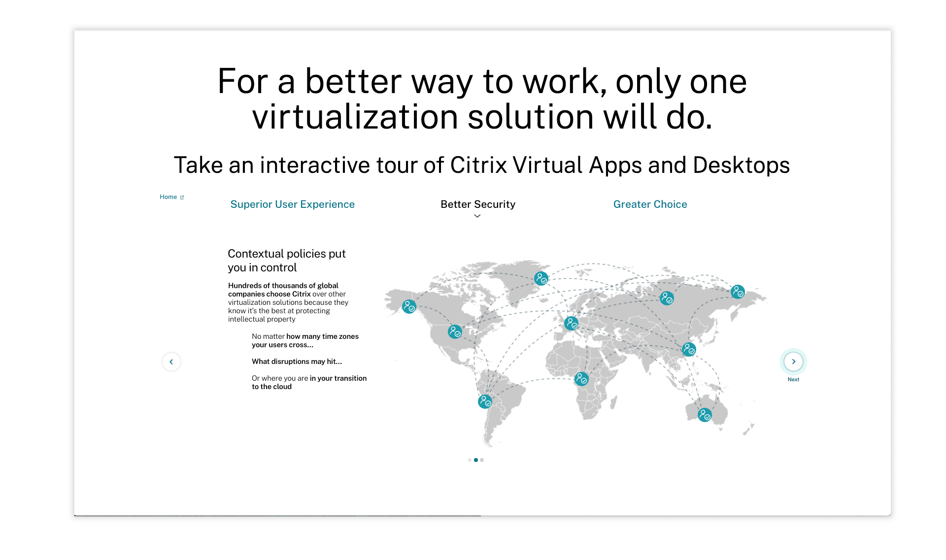Image resolution: width=946 pixels, height=560 pixels.
Task: Click the tour progress bar at bottom
Action: click(x=482, y=516)
